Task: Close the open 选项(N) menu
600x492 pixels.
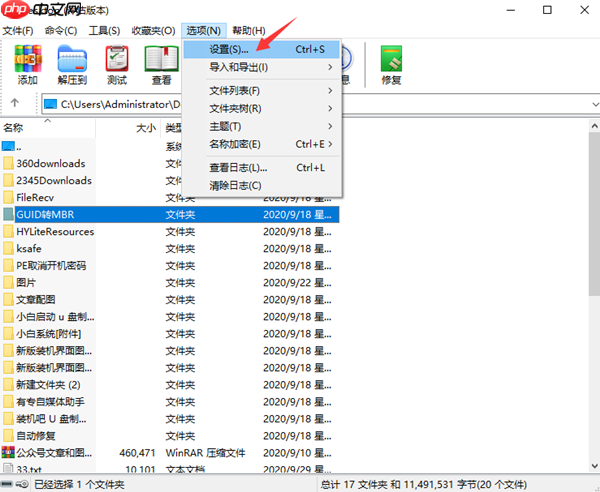Action: click(x=204, y=31)
